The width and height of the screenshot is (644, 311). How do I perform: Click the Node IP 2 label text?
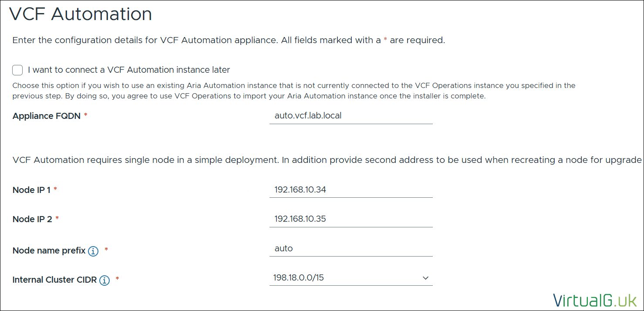[x=32, y=219]
